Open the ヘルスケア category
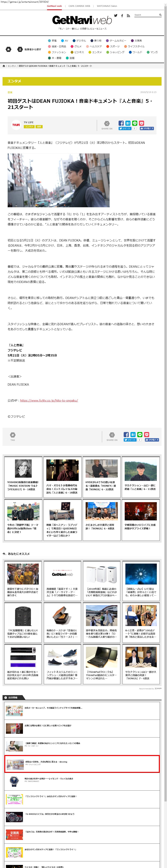The height and width of the screenshot is (868, 167). (x=94, y=46)
